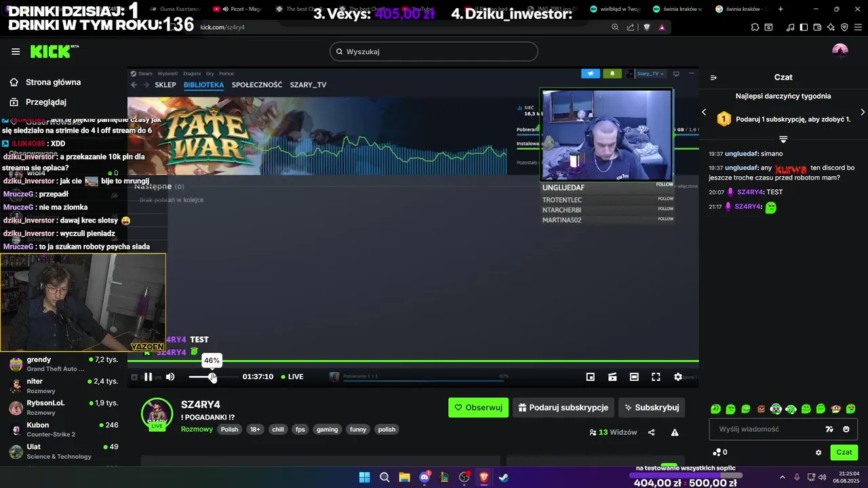868x488 pixels.
Task: Enable picture-in-picture mini player
Action: [x=591, y=377]
